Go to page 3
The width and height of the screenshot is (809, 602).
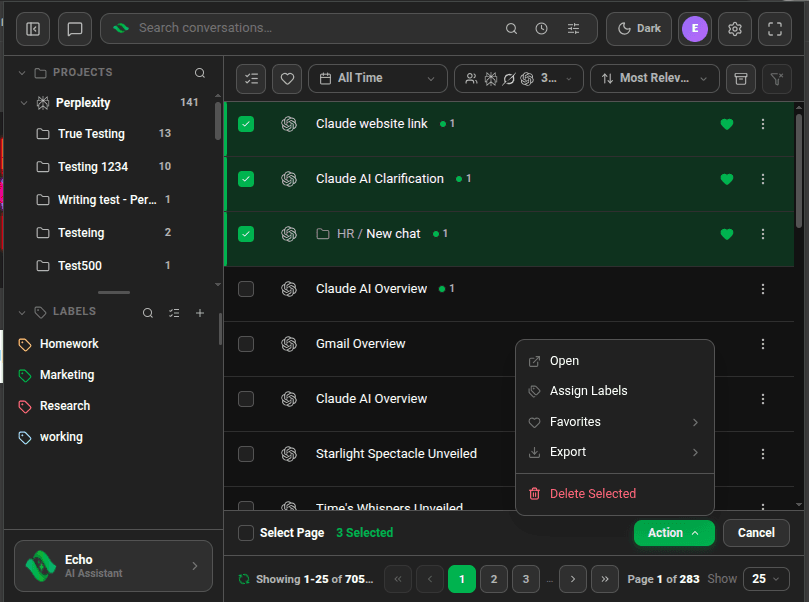coord(526,579)
